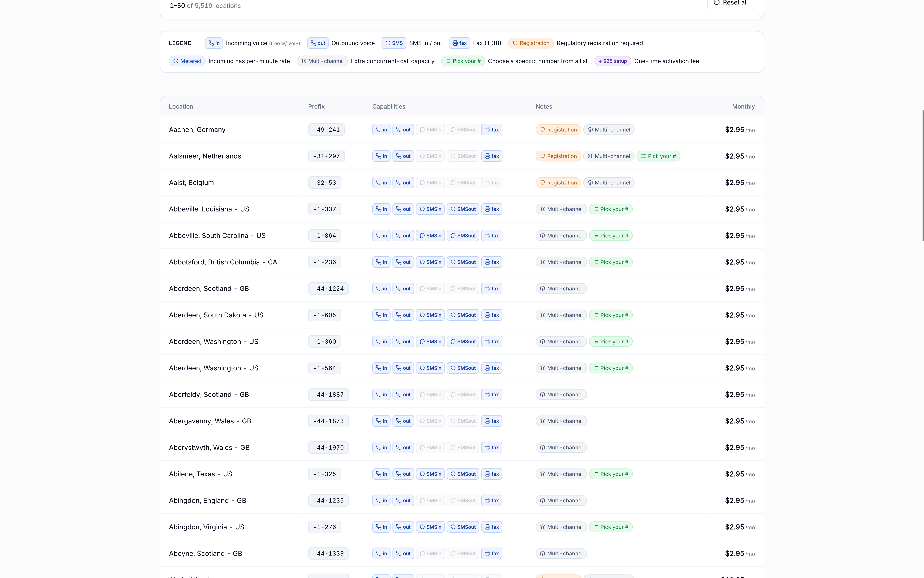Viewport: 924px width, 578px height.
Task: Click the Registration legend badge
Action: coord(531,43)
